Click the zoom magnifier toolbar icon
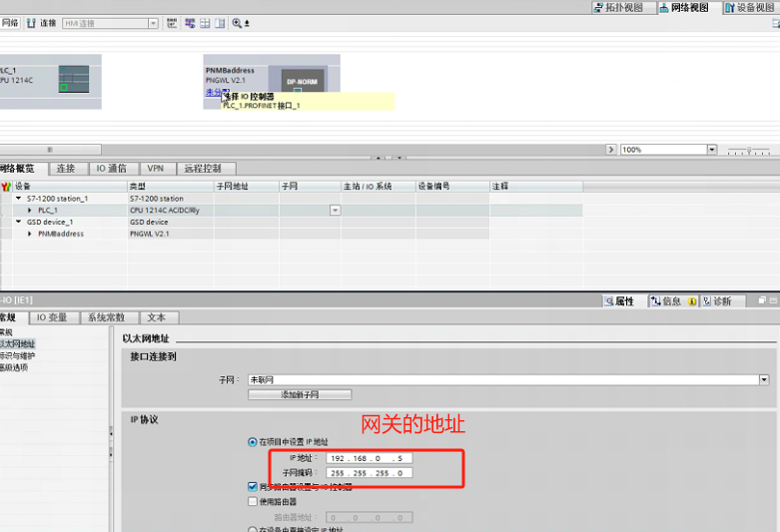This screenshot has height=532, width=780. tap(237, 23)
